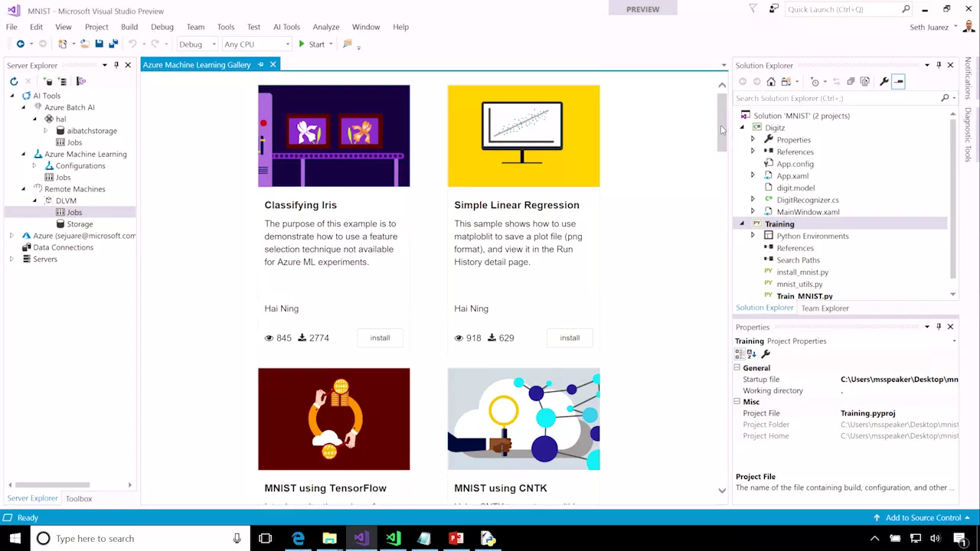Toggle auto-hide pin on Solution Explorer
The width and height of the screenshot is (980, 551).
[939, 65]
